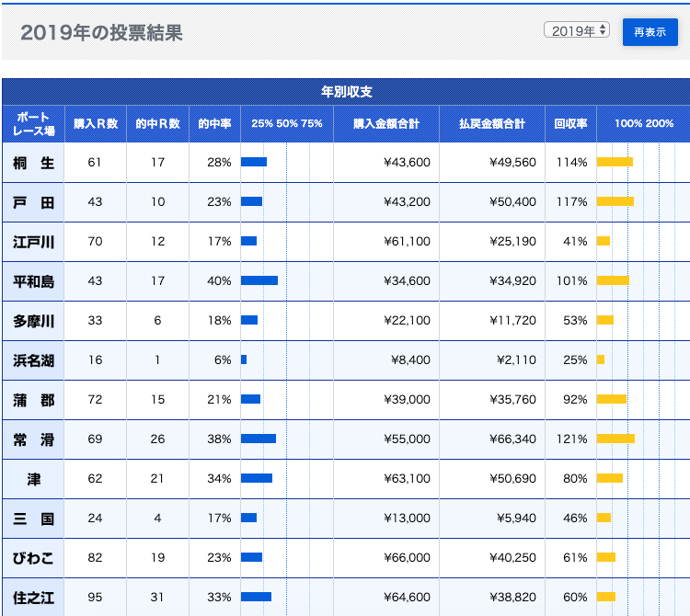The image size is (690, 616).
Task: Click the 6% hit rate value
Action: pos(223,360)
